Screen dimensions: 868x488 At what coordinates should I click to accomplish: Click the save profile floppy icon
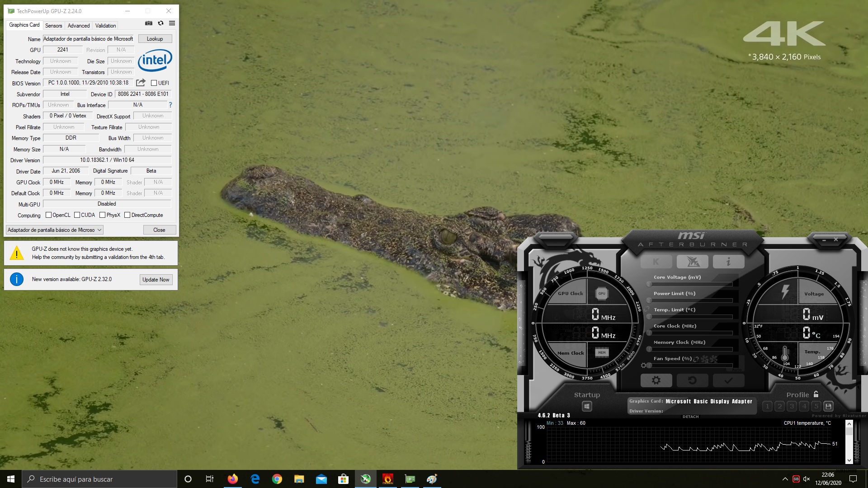click(828, 406)
